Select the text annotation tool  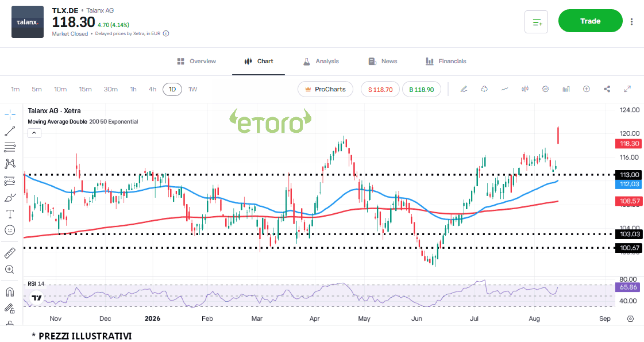point(10,214)
